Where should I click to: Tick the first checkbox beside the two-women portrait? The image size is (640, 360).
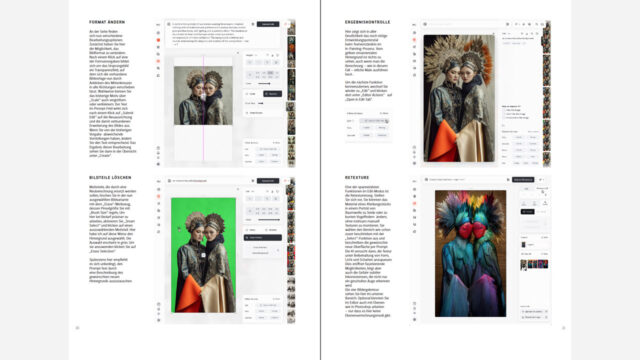(x=504, y=110)
